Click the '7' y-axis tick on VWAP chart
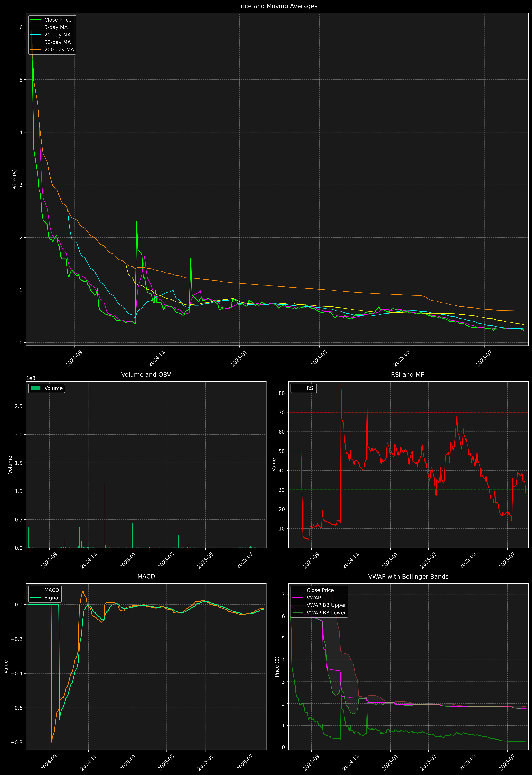This screenshot has height=775, width=532. click(283, 594)
